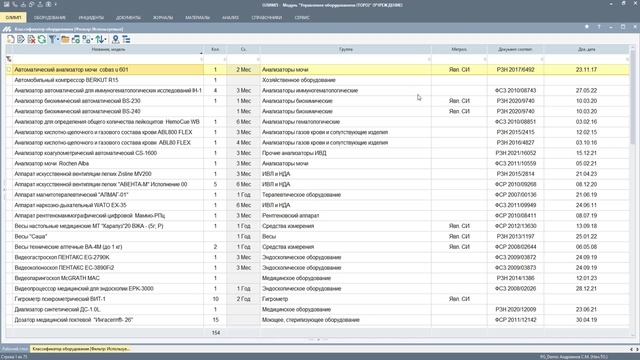
Task: Sort by the Документ соответ. column header
Action: click(515, 49)
